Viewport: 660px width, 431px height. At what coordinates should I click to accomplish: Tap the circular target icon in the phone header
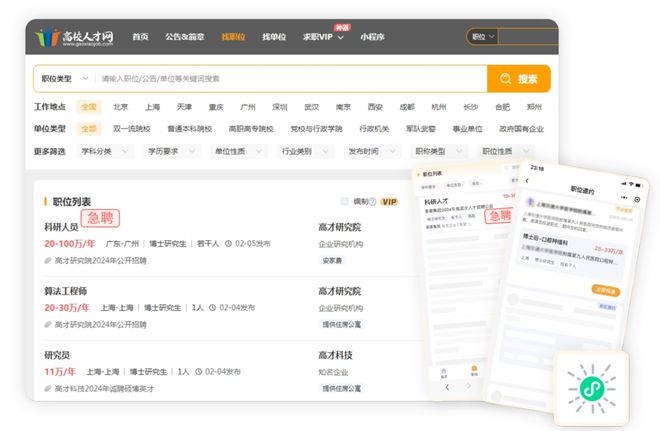pyautogui.click(x=637, y=200)
